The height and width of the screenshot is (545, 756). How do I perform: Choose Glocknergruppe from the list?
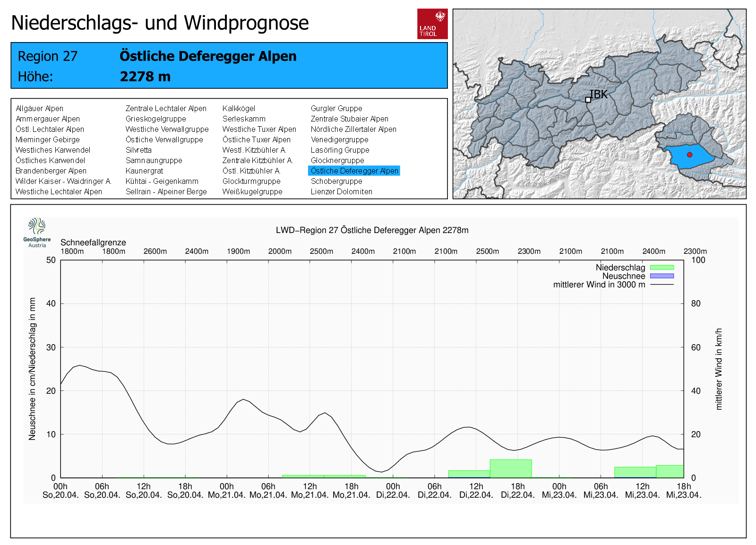337,160
